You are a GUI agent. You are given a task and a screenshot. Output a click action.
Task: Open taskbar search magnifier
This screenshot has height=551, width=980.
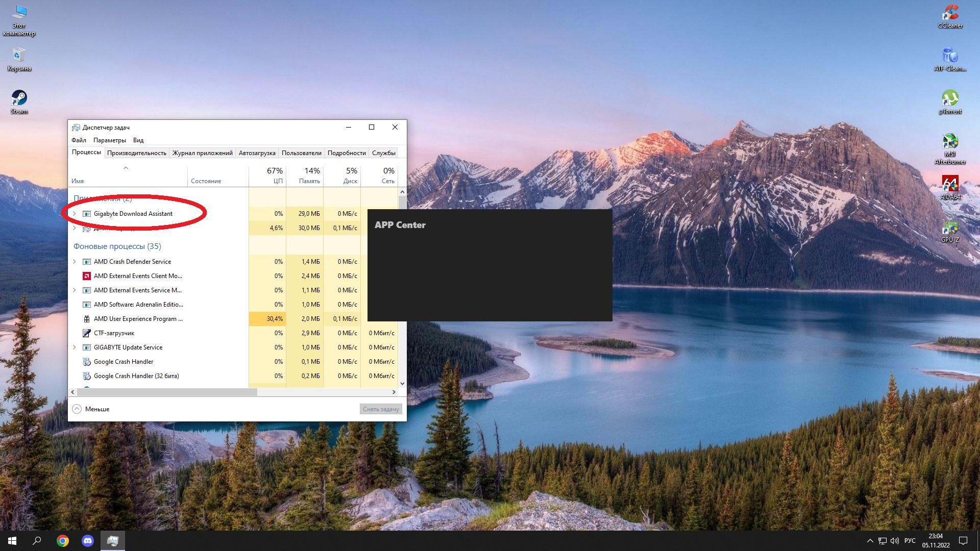pos(37,541)
